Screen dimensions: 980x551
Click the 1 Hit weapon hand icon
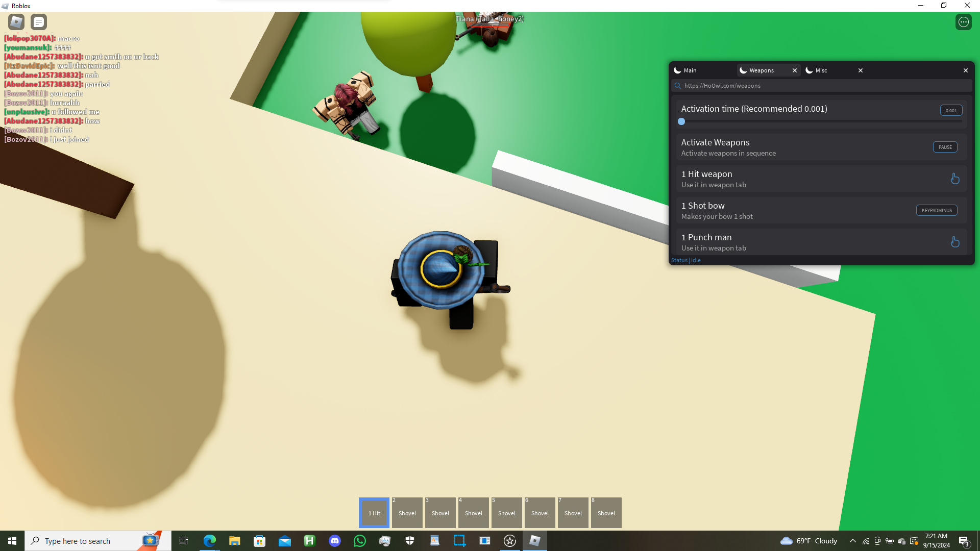point(955,179)
